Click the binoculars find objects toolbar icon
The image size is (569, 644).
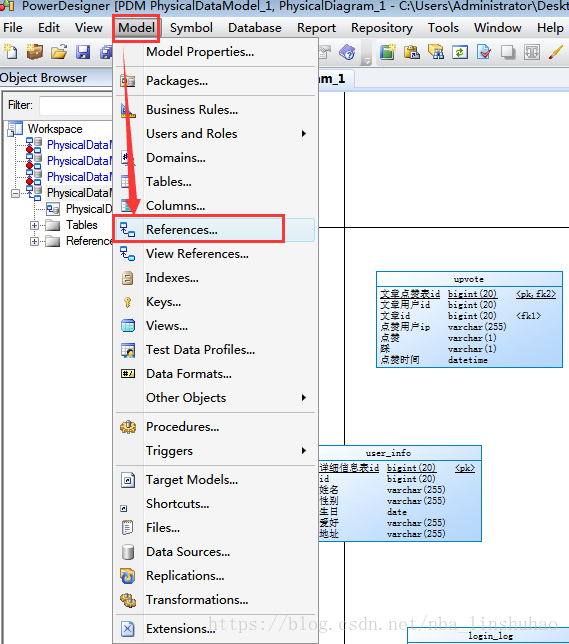pos(436,52)
